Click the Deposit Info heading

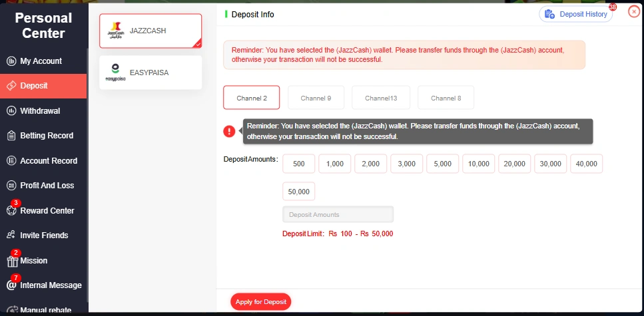point(252,15)
